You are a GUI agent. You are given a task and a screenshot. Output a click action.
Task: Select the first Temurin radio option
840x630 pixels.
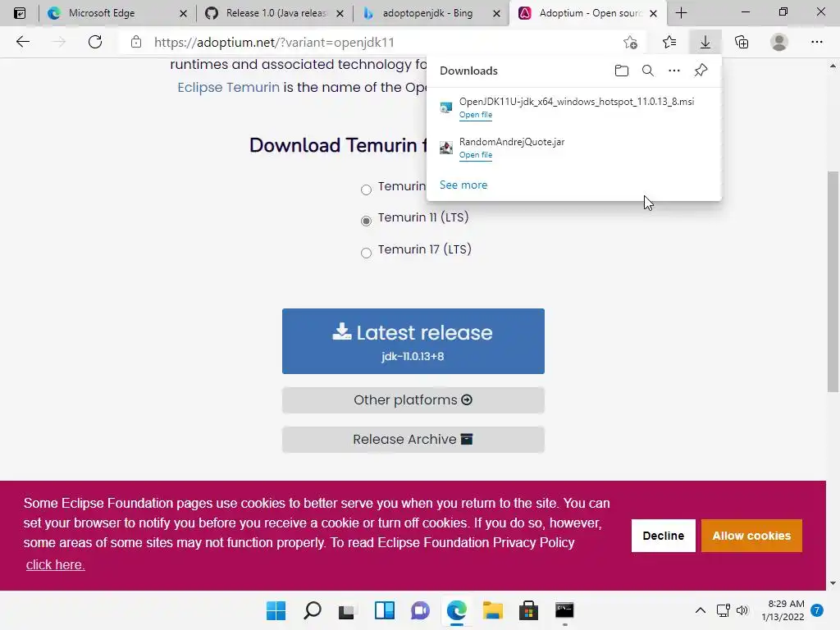click(366, 189)
